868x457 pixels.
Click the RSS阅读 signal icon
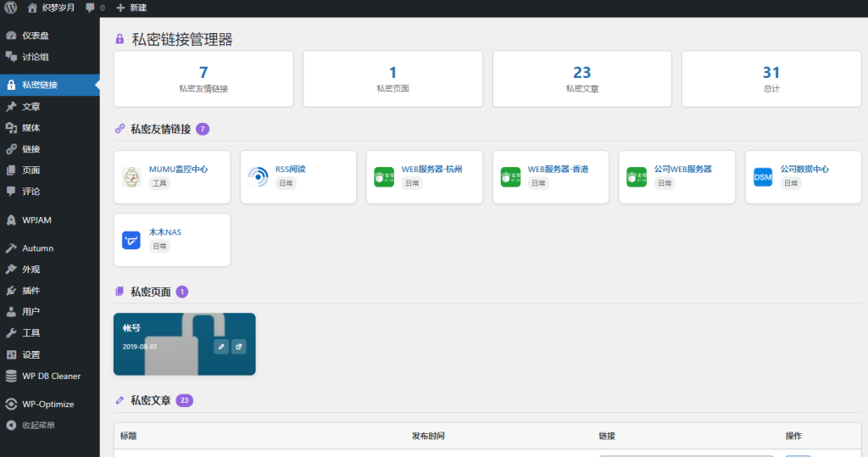(x=258, y=177)
